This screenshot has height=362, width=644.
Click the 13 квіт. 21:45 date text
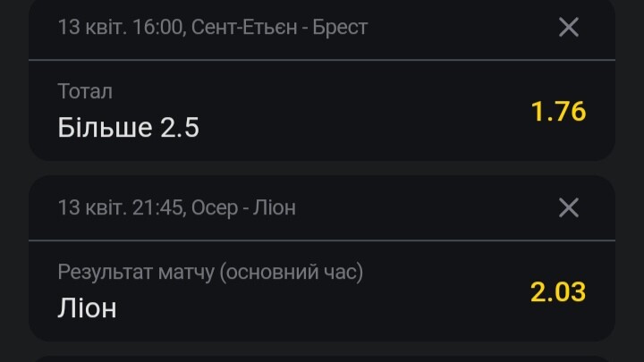(120, 207)
